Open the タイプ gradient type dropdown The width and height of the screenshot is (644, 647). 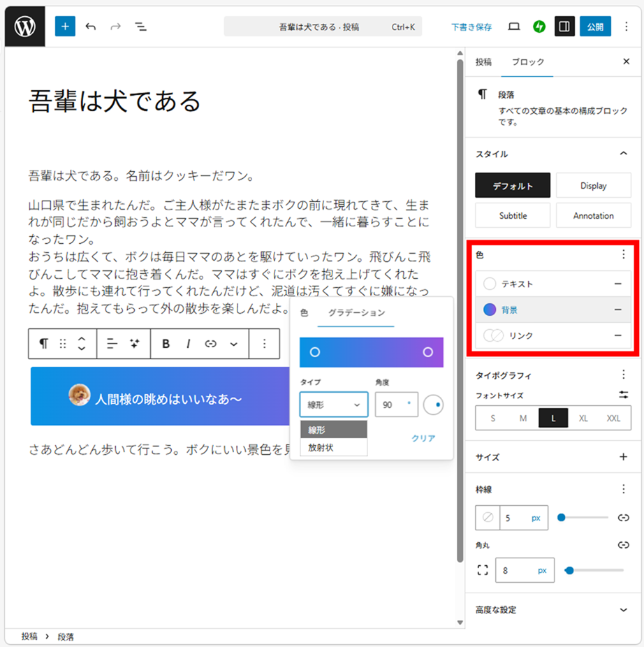[x=334, y=405]
